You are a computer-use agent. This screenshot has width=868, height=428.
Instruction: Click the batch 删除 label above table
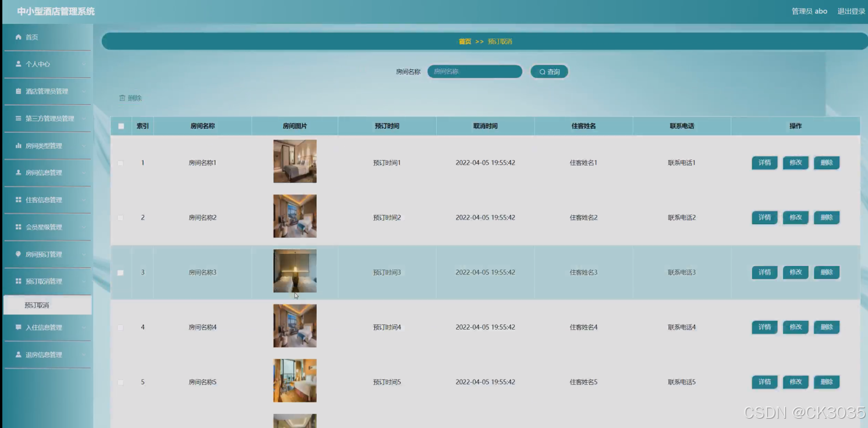tap(135, 98)
